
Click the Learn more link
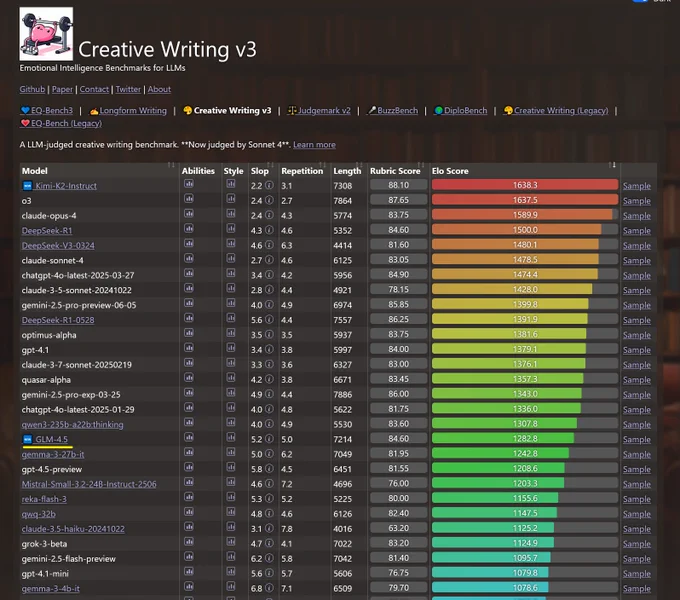[x=314, y=145]
